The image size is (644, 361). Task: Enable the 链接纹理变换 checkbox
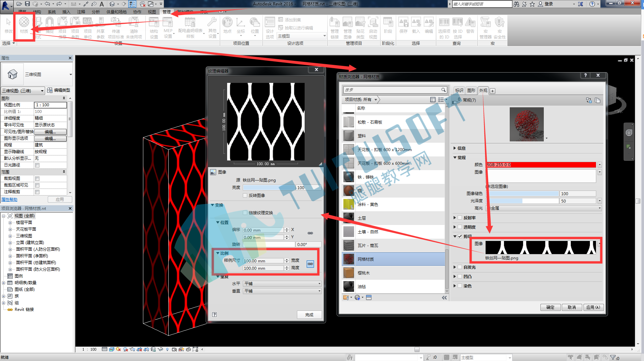tap(245, 213)
